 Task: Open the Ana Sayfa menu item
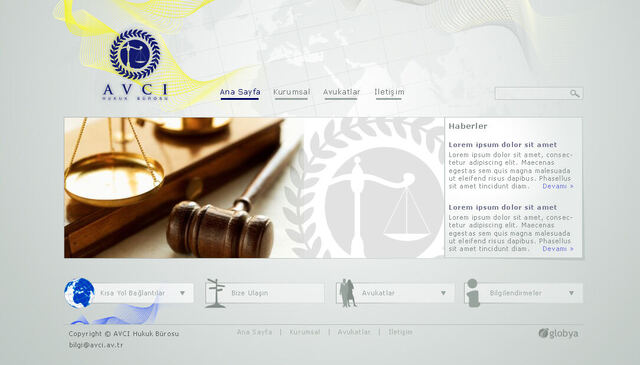click(240, 92)
